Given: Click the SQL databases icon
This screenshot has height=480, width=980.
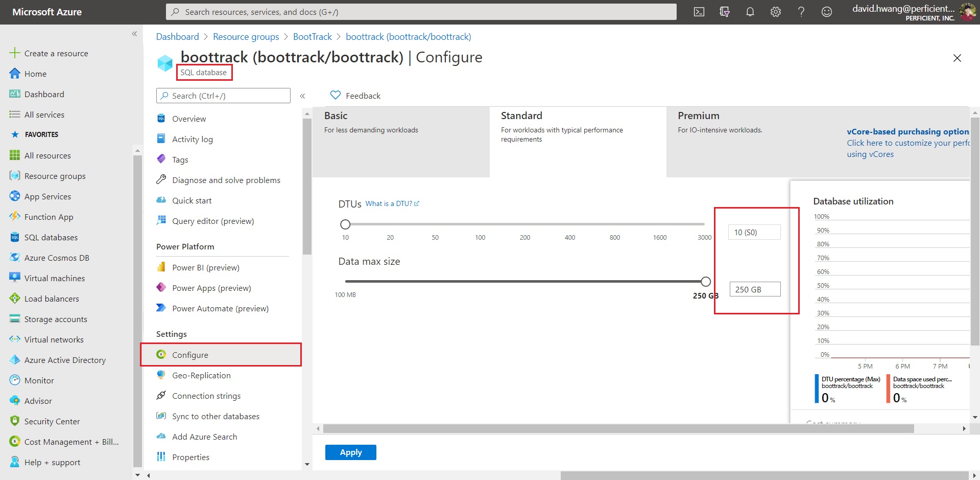Looking at the screenshot, I should 15,237.
